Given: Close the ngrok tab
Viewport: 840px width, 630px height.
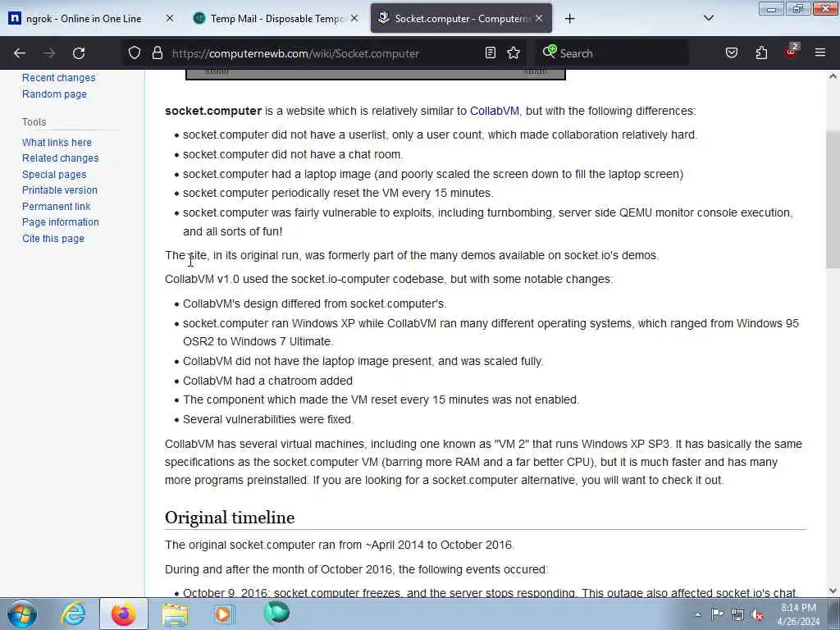Looking at the screenshot, I should (170, 18).
